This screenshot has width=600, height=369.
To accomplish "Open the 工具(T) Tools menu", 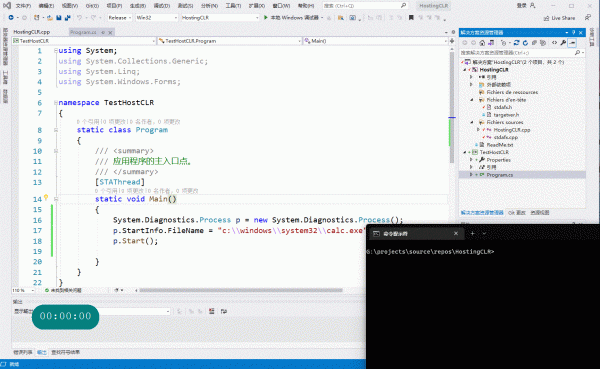I will click(x=233, y=6).
